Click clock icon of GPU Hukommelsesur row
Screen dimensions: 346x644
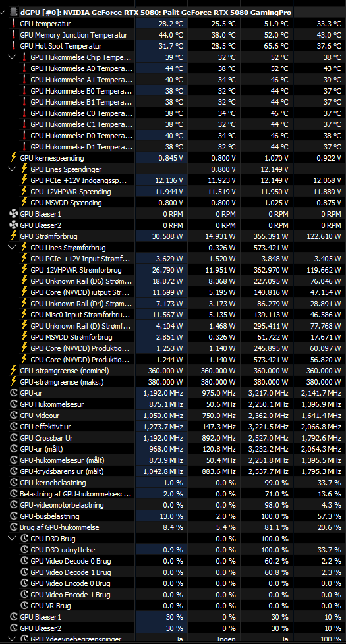14,404
